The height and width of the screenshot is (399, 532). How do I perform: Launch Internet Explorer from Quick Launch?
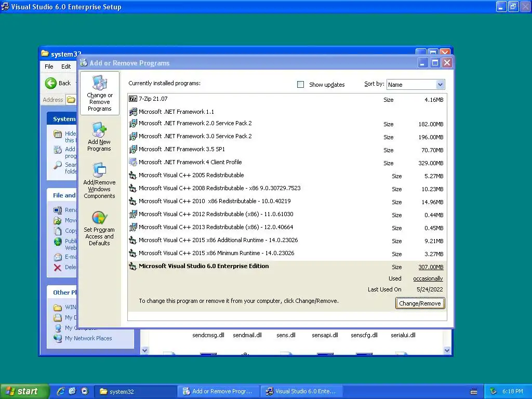(x=61, y=391)
